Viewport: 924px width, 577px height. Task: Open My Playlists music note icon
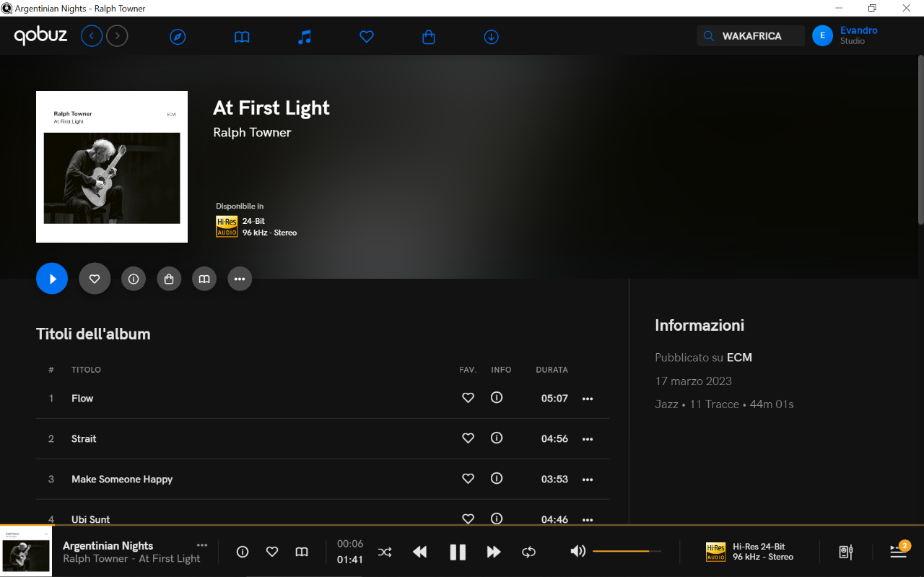(x=305, y=37)
